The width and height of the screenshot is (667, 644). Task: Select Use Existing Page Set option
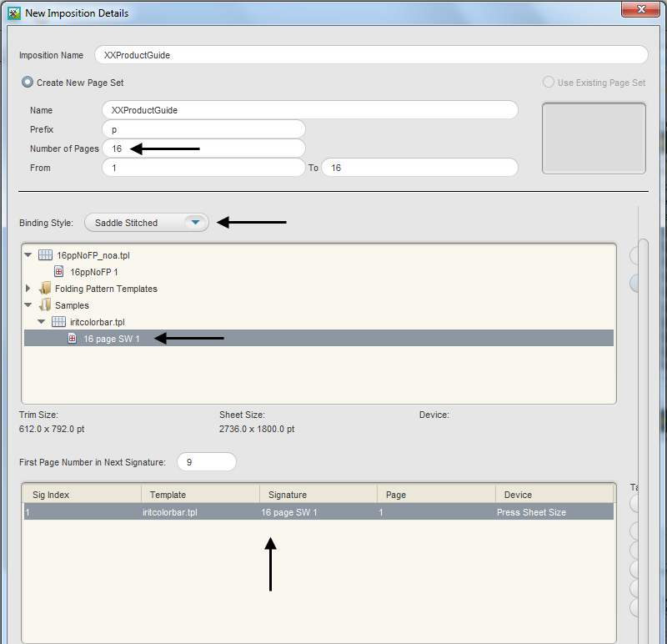pyautogui.click(x=549, y=83)
